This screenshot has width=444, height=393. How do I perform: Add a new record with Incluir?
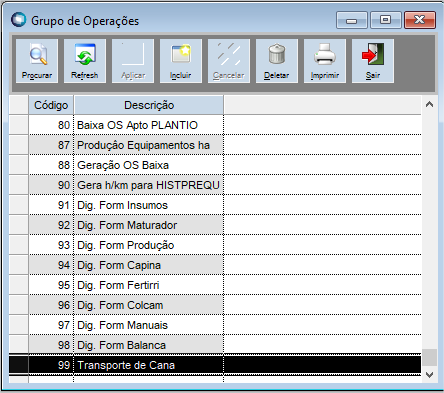point(181,61)
